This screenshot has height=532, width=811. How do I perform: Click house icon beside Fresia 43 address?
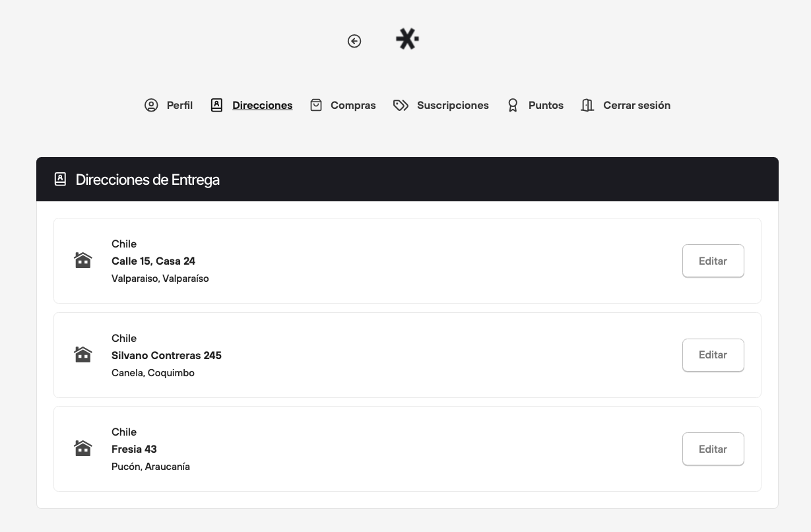[x=83, y=448]
